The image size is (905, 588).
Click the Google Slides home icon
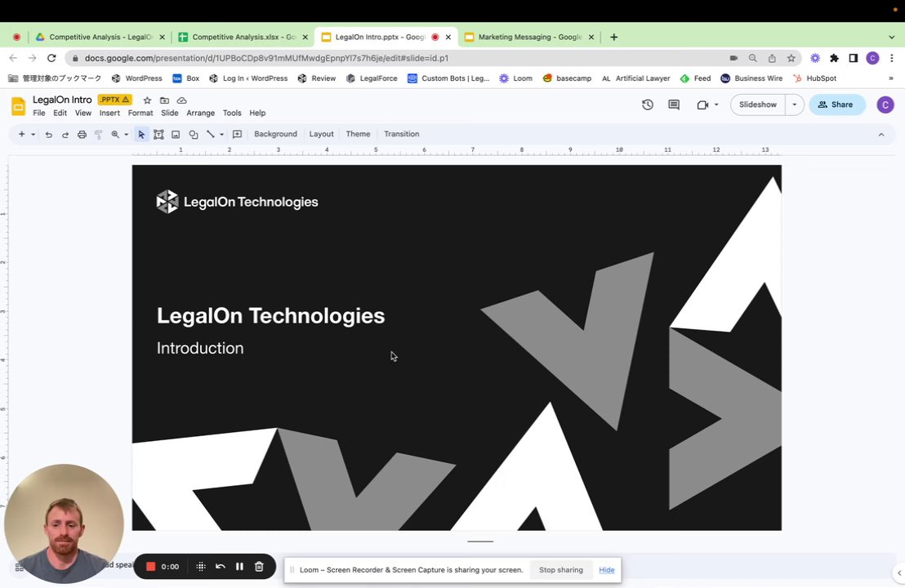[x=19, y=106]
